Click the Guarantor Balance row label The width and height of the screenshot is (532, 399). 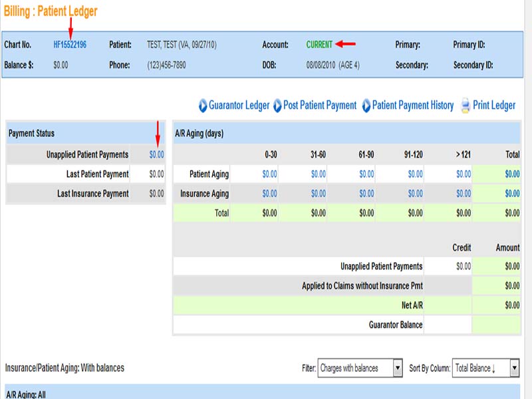point(396,325)
